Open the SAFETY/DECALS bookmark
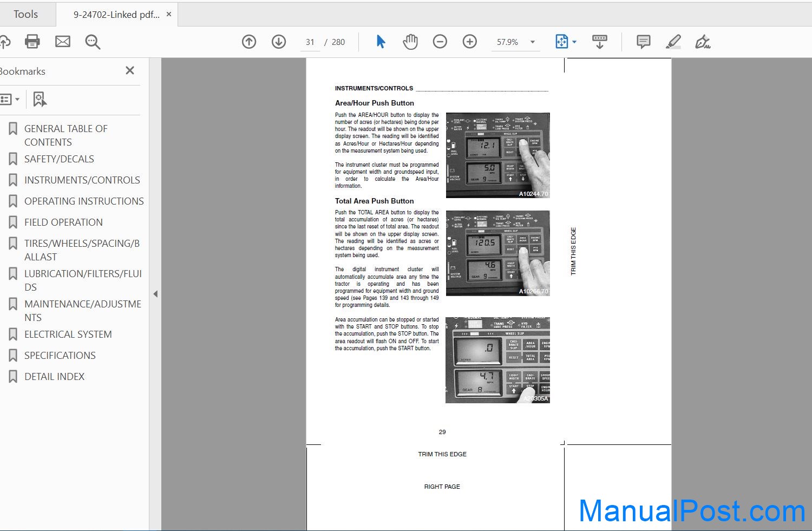812x531 pixels. pyautogui.click(x=59, y=159)
